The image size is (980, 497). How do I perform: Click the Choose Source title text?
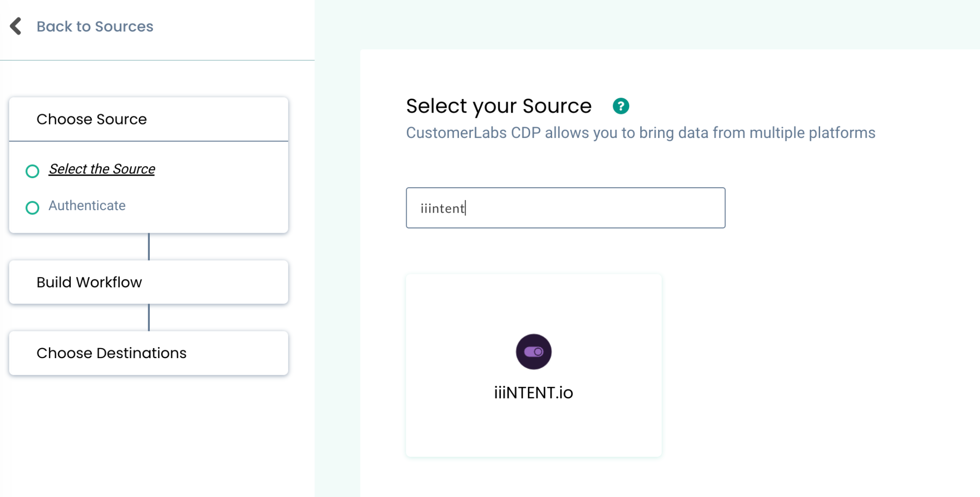tap(91, 119)
